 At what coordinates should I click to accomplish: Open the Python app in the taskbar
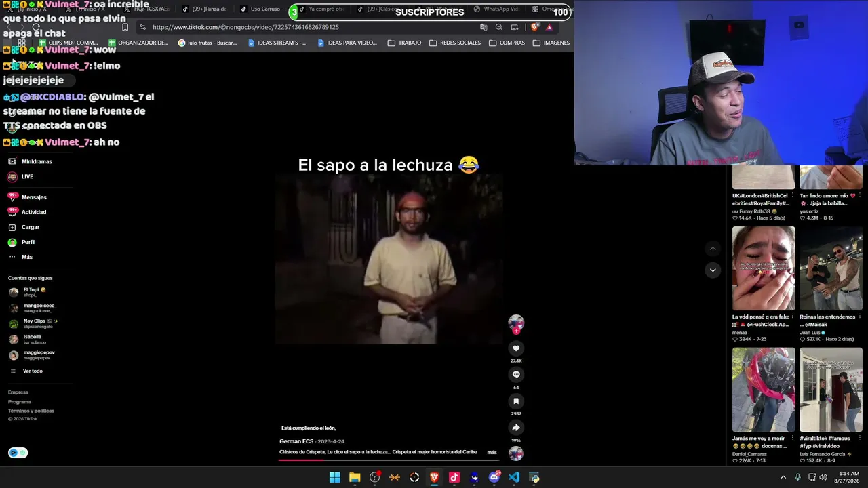(x=534, y=477)
